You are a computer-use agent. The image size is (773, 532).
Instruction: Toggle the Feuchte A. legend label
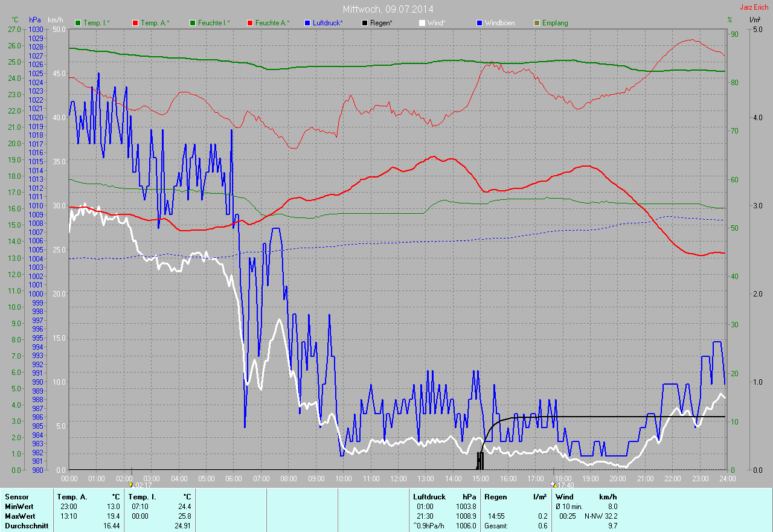point(272,23)
